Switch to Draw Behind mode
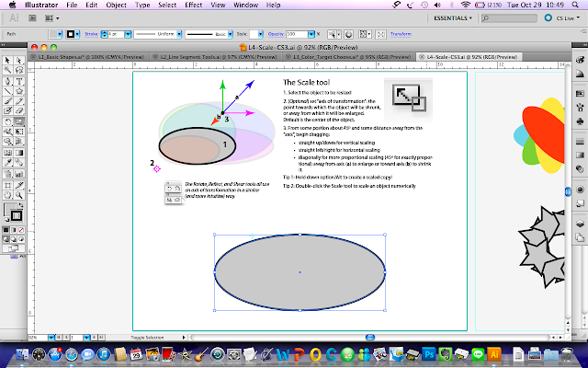 click(x=14, y=239)
